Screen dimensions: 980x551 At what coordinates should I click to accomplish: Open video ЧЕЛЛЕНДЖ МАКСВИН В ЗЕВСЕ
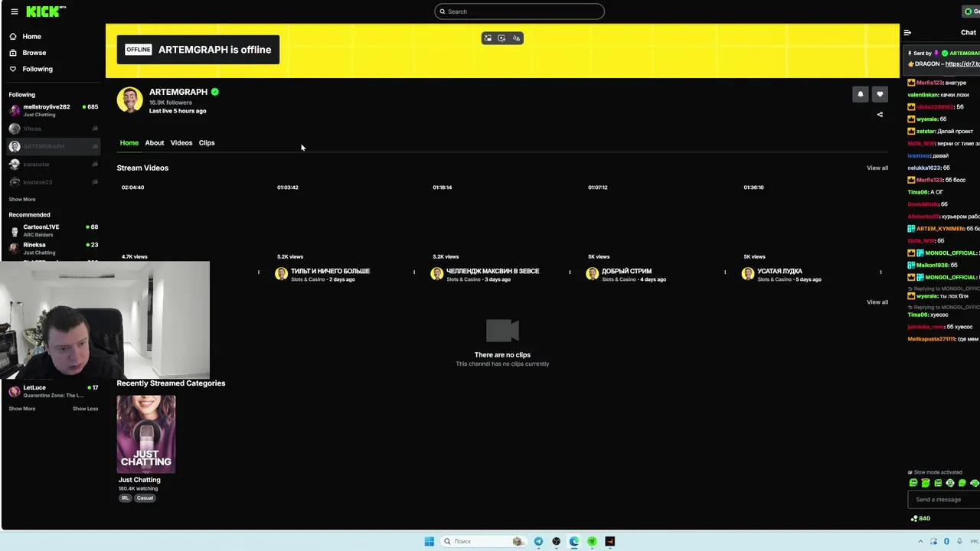tap(492, 271)
